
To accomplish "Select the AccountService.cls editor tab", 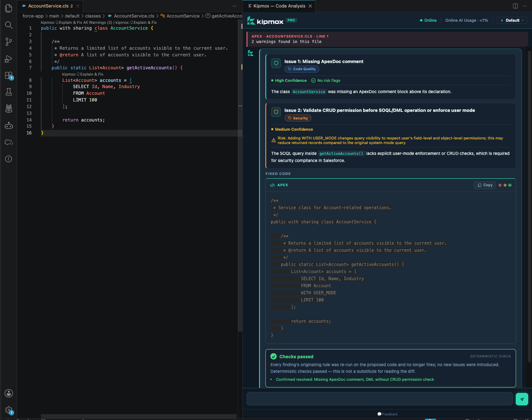I will pos(51,6).
